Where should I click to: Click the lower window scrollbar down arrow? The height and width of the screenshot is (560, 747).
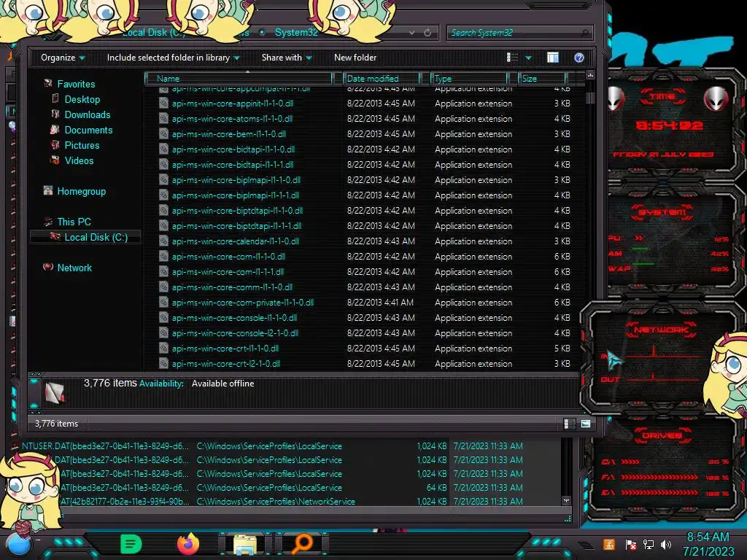tap(566, 500)
